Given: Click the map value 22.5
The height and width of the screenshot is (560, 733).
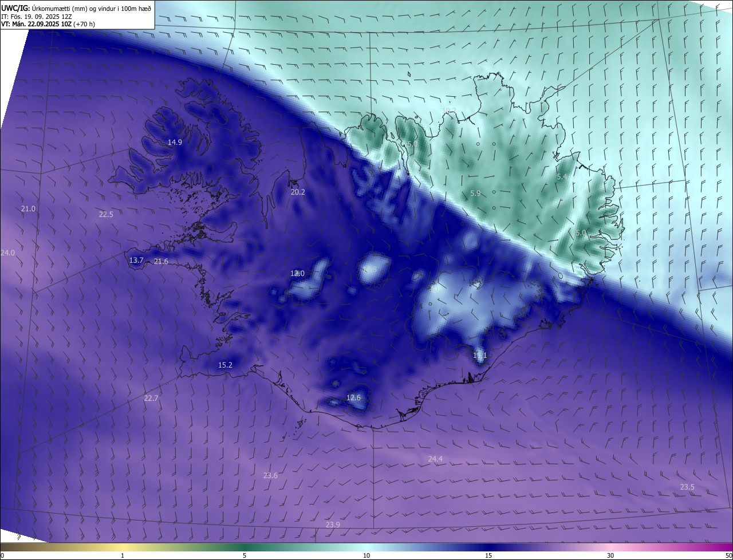Looking at the screenshot, I should [106, 215].
